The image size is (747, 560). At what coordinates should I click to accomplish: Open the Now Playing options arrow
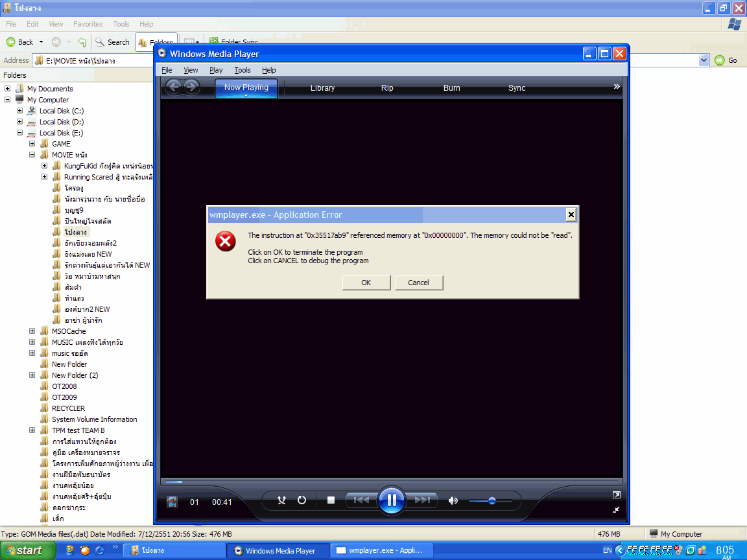246,96
